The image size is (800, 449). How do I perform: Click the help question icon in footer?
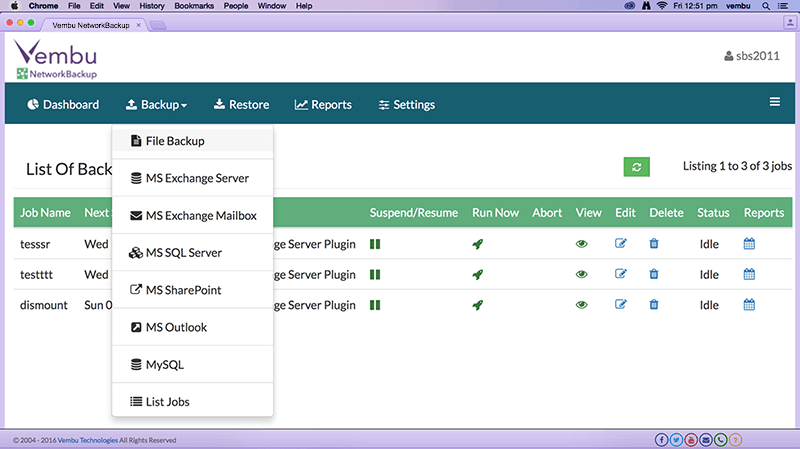point(735,439)
